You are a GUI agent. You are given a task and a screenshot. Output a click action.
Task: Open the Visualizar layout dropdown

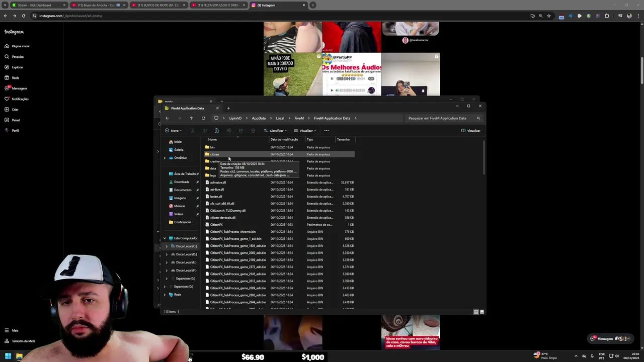(305, 131)
